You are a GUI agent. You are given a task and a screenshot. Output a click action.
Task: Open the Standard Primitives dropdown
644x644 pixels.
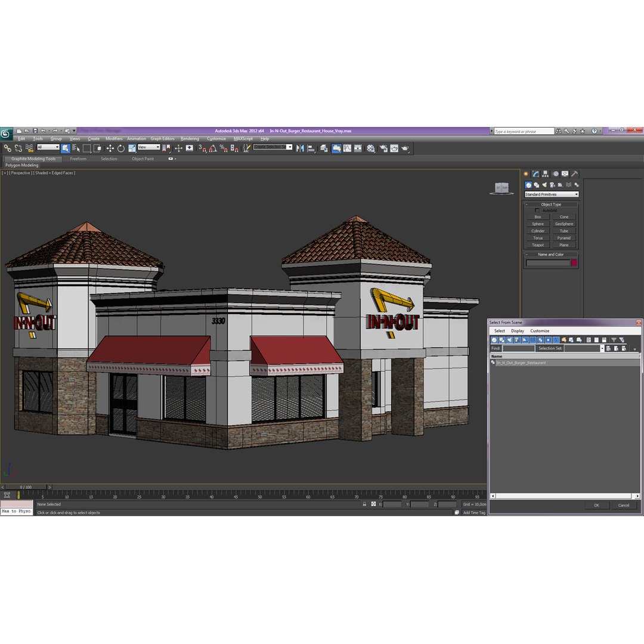pos(552,194)
